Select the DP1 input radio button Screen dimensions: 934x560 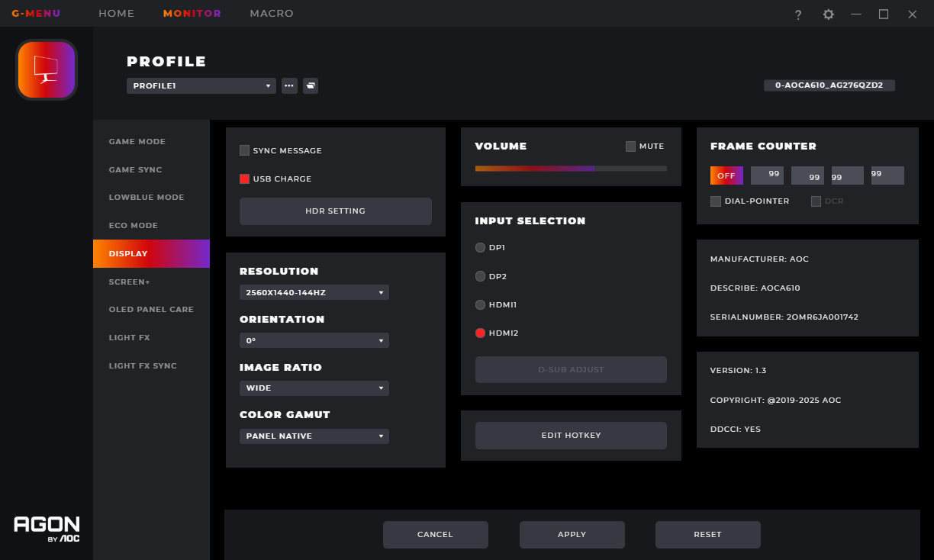click(x=480, y=248)
